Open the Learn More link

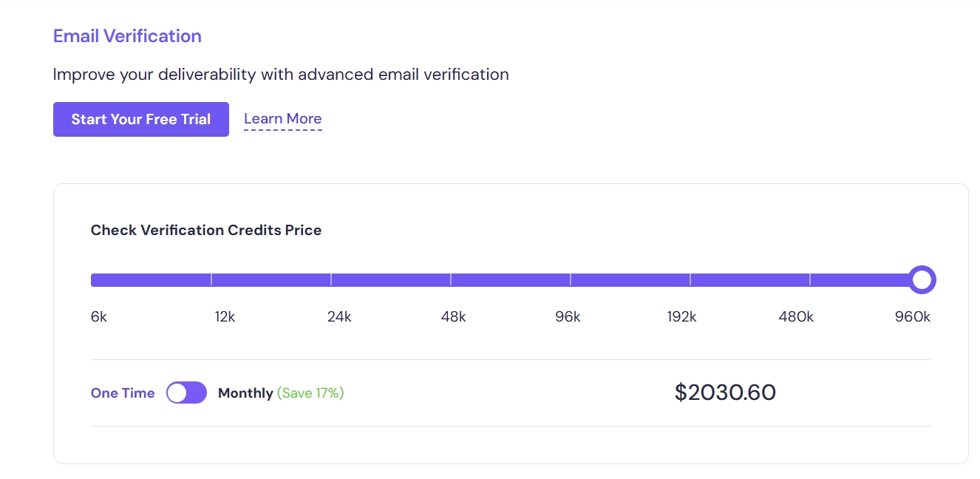(x=282, y=119)
